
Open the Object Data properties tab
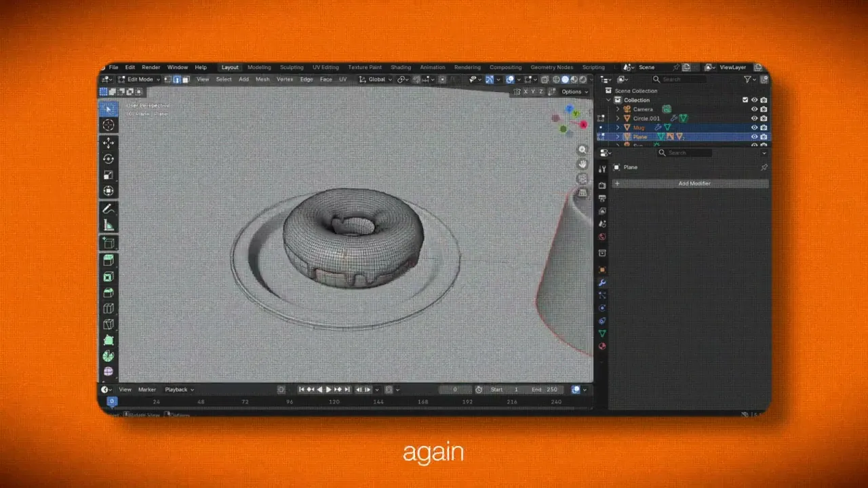click(602, 333)
